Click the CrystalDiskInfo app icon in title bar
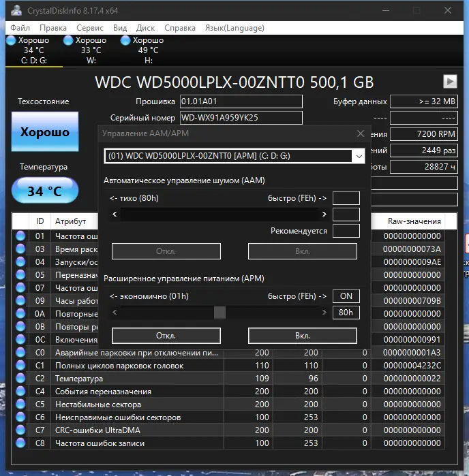Viewport: 469px width, 476px height. tap(16, 10)
